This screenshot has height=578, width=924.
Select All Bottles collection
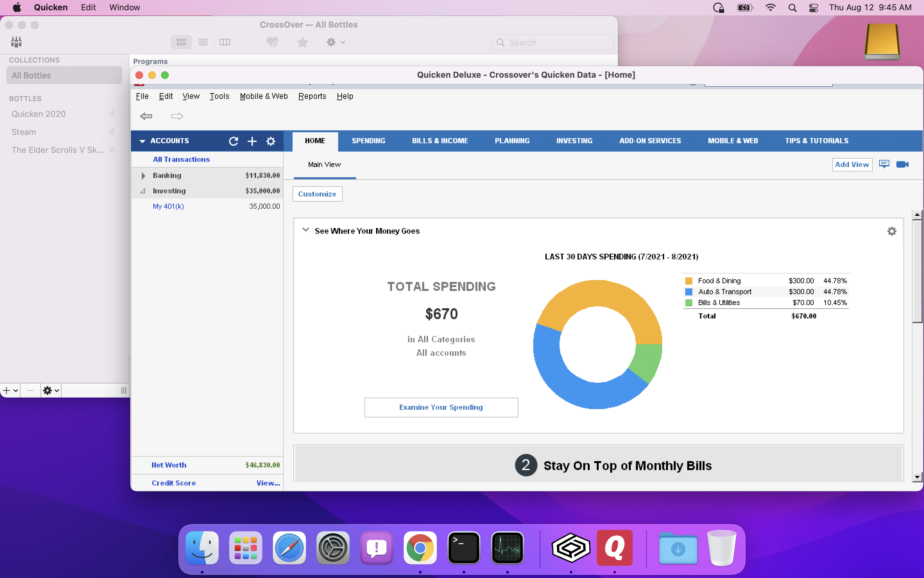(64, 75)
